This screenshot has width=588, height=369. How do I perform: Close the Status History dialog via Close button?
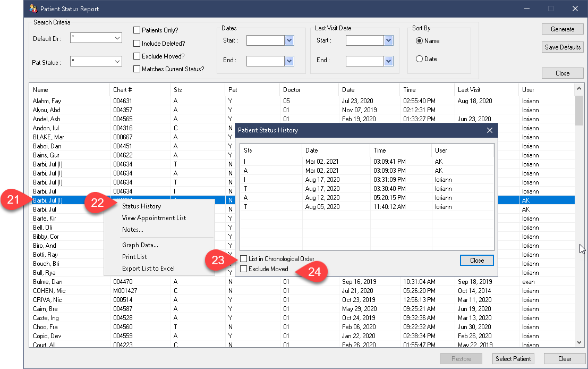[476, 260]
